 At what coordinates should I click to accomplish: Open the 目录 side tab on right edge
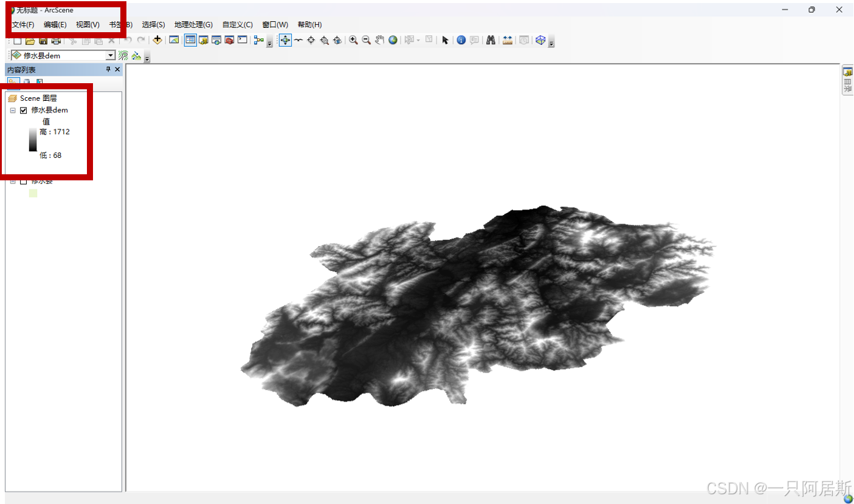point(847,80)
